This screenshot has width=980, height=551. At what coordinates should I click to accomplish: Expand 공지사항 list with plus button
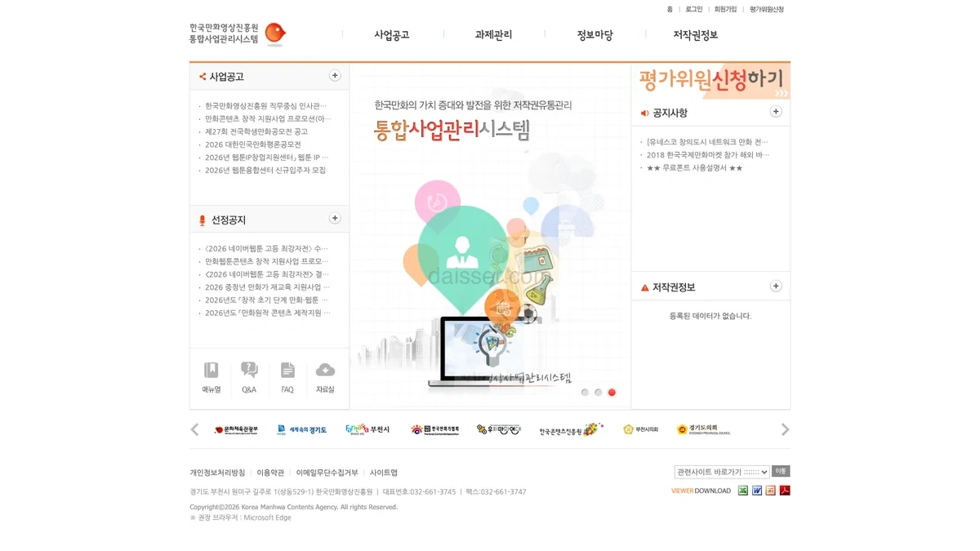776,112
